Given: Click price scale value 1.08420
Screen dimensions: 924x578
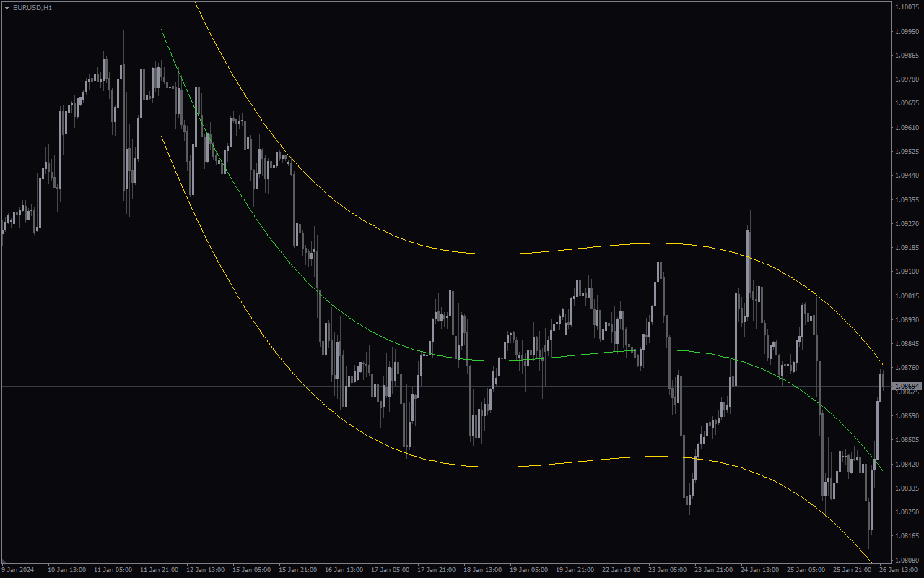Looking at the screenshot, I should (x=907, y=464).
